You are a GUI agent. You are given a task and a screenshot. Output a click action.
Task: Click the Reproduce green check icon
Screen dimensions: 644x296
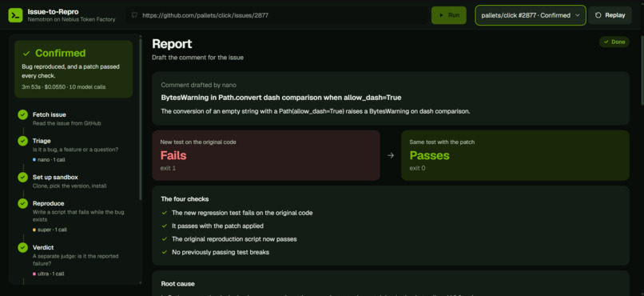pyautogui.click(x=22, y=203)
